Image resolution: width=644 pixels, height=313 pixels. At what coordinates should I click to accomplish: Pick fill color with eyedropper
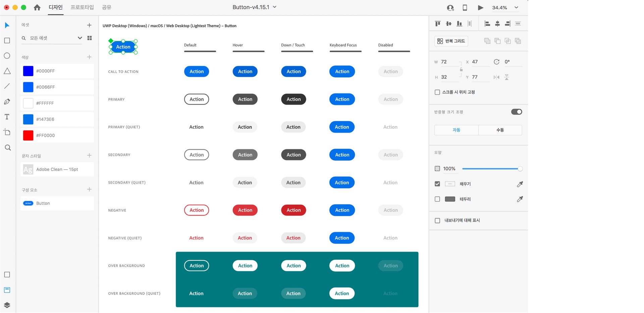pyautogui.click(x=520, y=184)
